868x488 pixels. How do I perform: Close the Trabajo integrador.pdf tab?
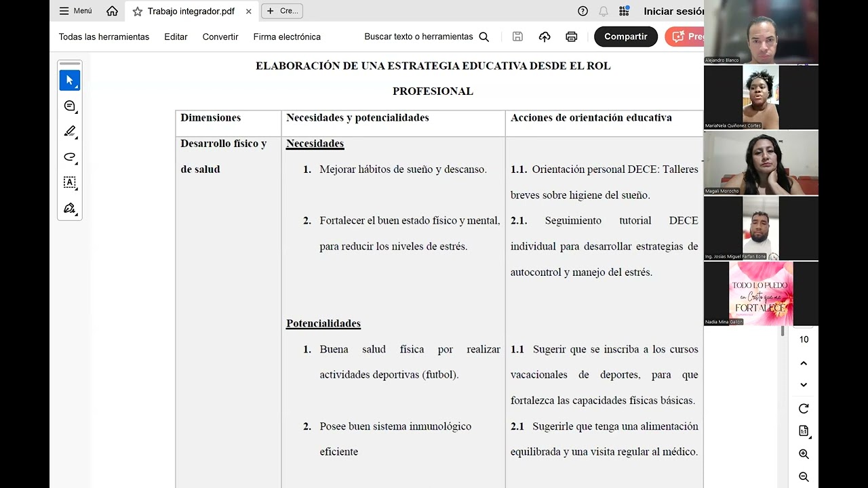pos(249,12)
